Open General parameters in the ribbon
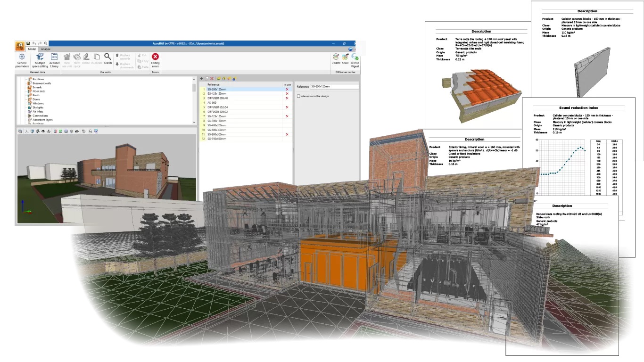 pyautogui.click(x=22, y=60)
